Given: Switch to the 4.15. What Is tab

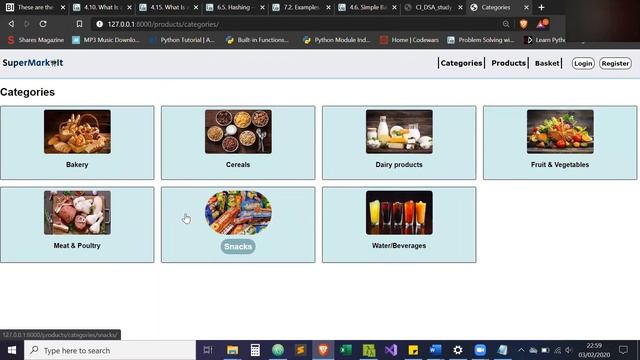Looking at the screenshot, I should [x=169, y=7].
